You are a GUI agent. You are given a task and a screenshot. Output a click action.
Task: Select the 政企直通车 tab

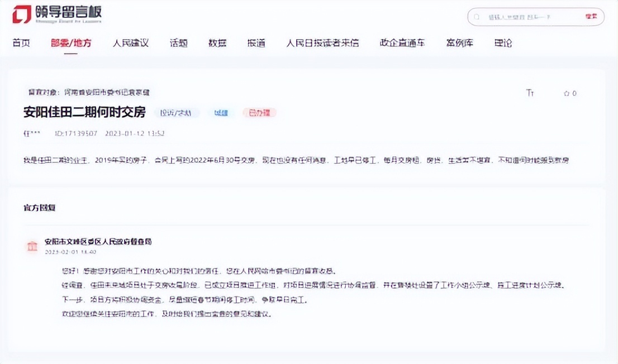pos(402,43)
